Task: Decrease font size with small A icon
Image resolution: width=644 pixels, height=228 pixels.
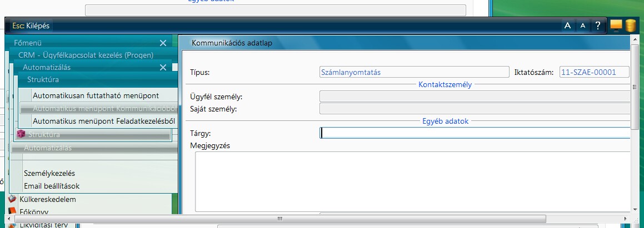Action: point(582,26)
